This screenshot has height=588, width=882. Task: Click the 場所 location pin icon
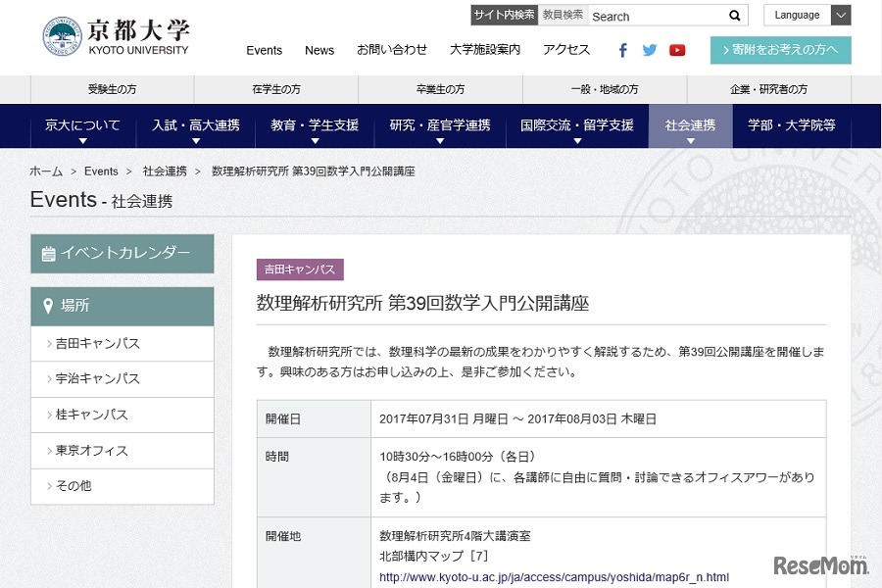(48, 306)
